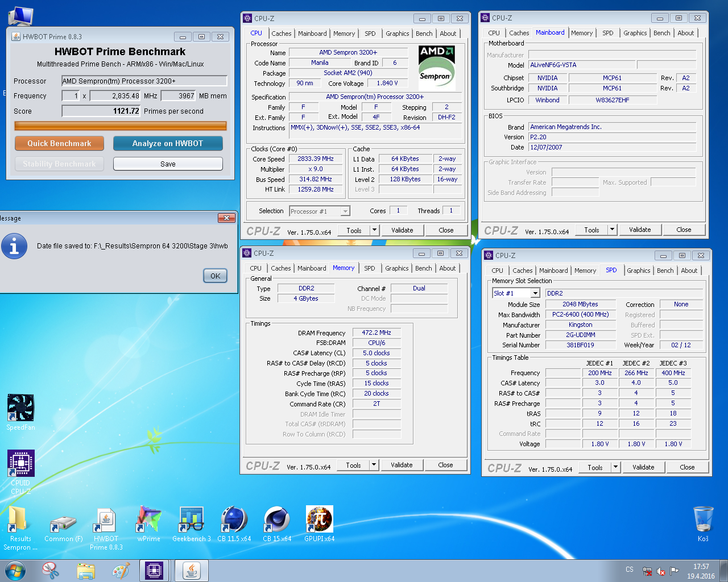Click the info icon in message dialog

click(x=14, y=246)
